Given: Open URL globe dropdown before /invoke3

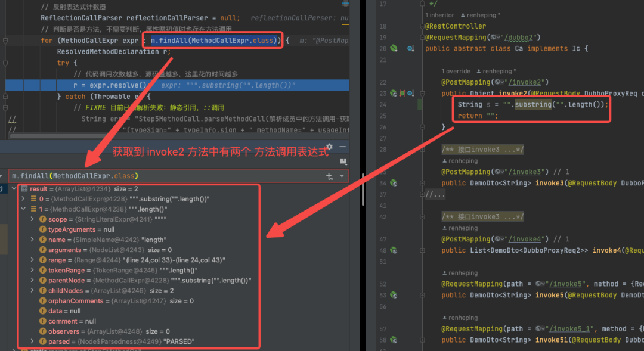Looking at the screenshot, I should (x=500, y=172).
